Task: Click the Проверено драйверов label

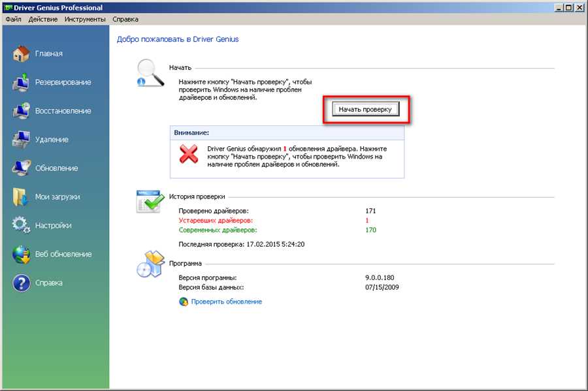Action: click(x=214, y=211)
